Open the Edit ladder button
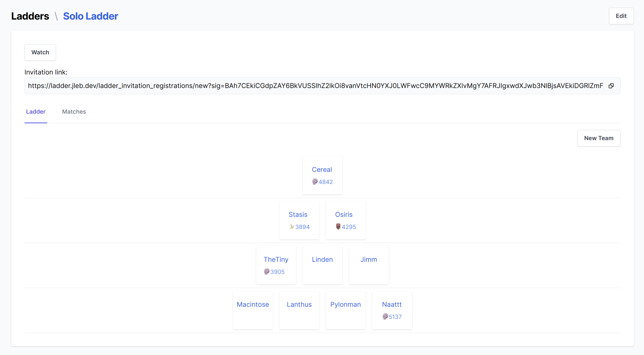 coord(621,16)
